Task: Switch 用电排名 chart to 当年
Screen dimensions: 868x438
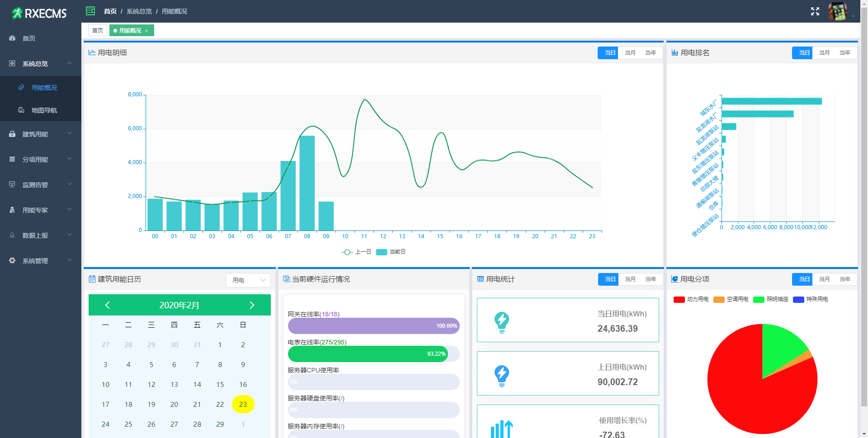Action: click(844, 53)
